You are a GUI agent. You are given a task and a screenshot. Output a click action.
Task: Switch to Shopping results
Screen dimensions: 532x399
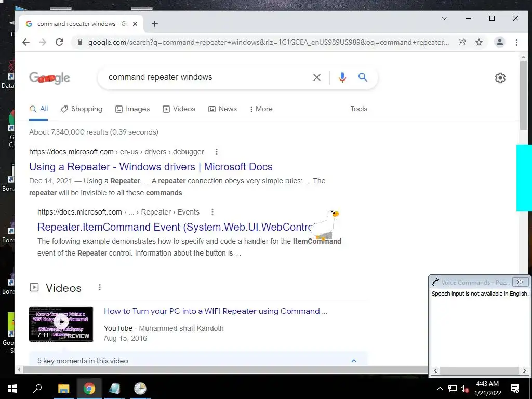pyautogui.click(x=82, y=109)
